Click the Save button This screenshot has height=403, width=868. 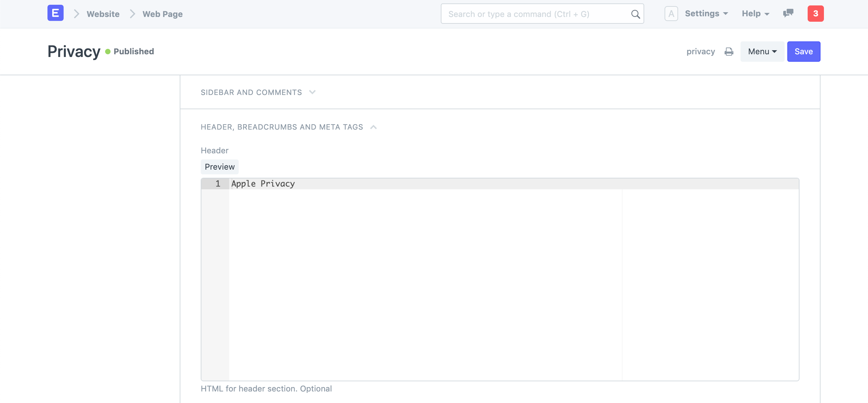(x=804, y=51)
